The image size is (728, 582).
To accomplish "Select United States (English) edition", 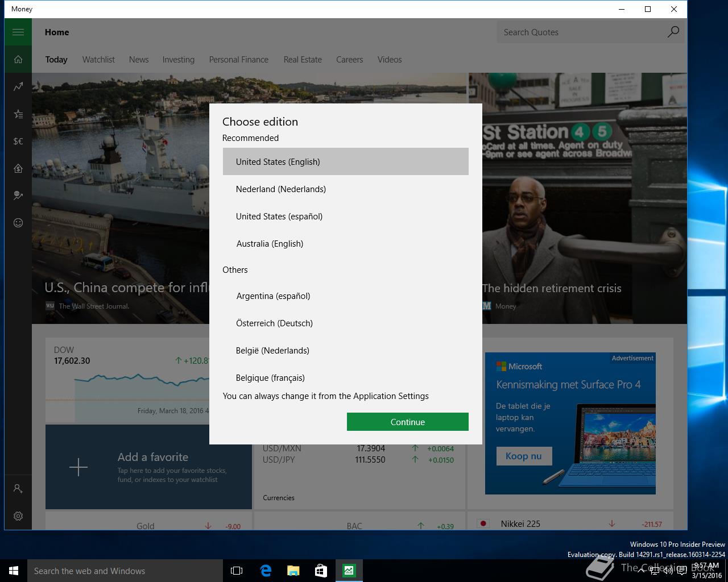I will [x=346, y=161].
